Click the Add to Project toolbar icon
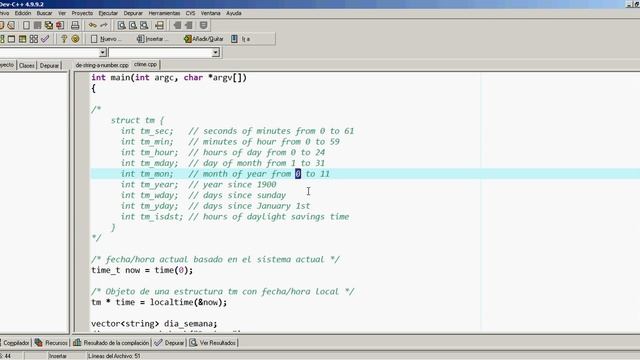 tap(178, 25)
